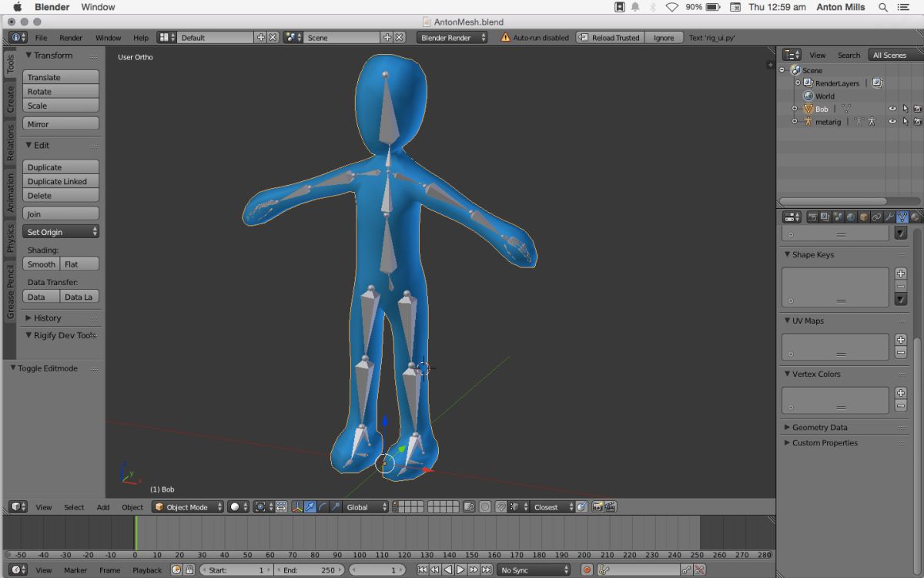Screen dimensions: 924x578
Task: Open the Help menu
Action: tap(141, 37)
